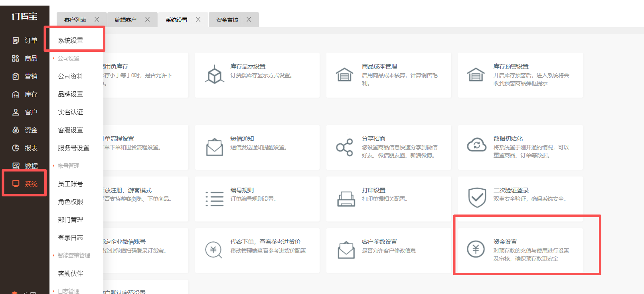
Task: Click the yen magnifier icon for 代客下单
Action: click(x=213, y=250)
